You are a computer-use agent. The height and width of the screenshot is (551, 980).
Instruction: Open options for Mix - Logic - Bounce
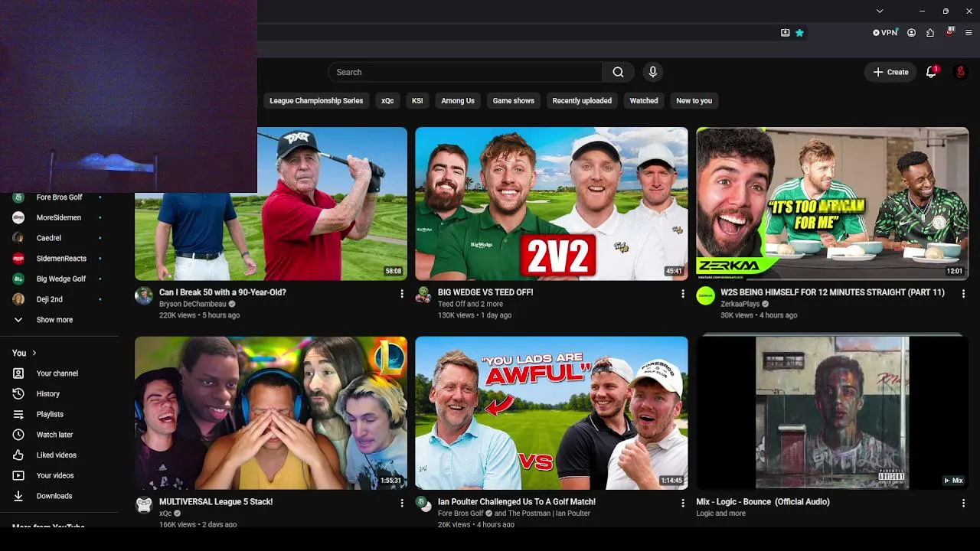pos(963,503)
